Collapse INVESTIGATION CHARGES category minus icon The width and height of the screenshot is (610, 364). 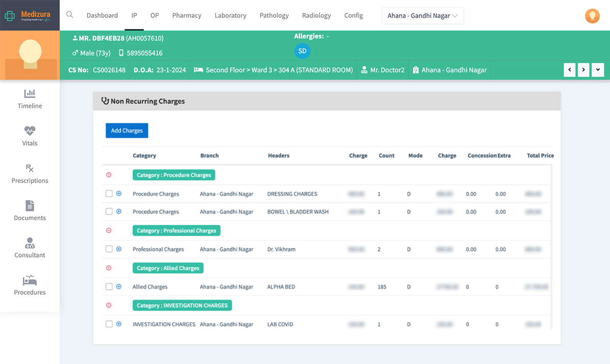109,305
